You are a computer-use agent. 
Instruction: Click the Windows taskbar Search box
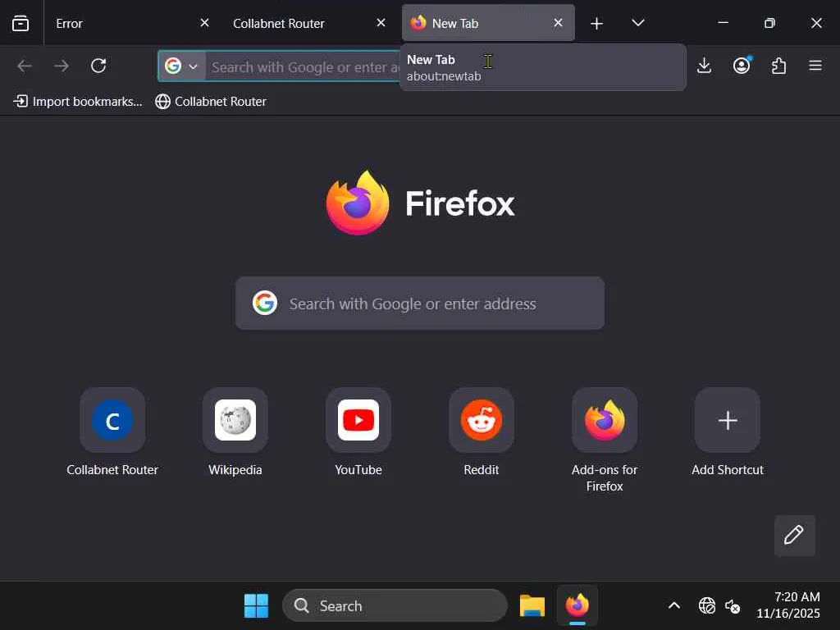click(x=395, y=606)
